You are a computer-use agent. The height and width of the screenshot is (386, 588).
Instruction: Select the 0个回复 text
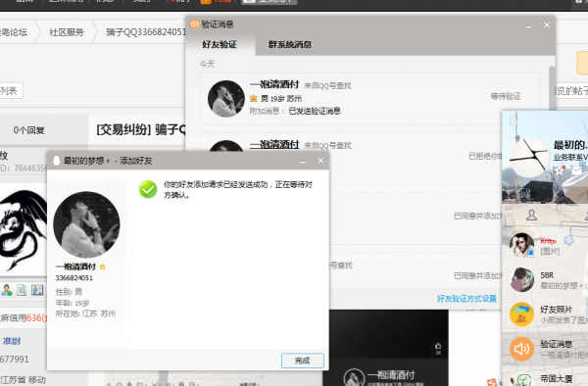point(28,130)
